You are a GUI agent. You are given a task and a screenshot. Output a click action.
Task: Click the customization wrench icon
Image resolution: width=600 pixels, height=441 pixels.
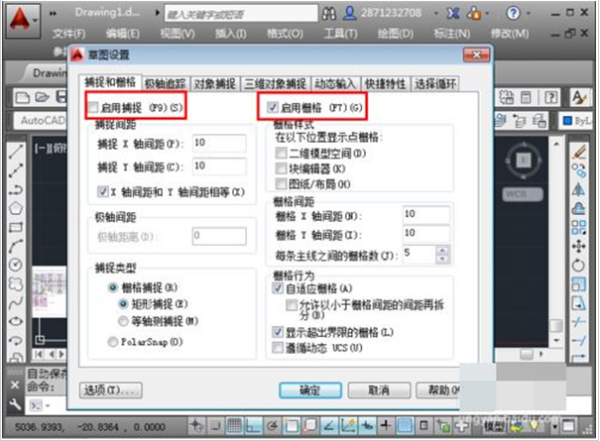pyautogui.click(x=15, y=405)
